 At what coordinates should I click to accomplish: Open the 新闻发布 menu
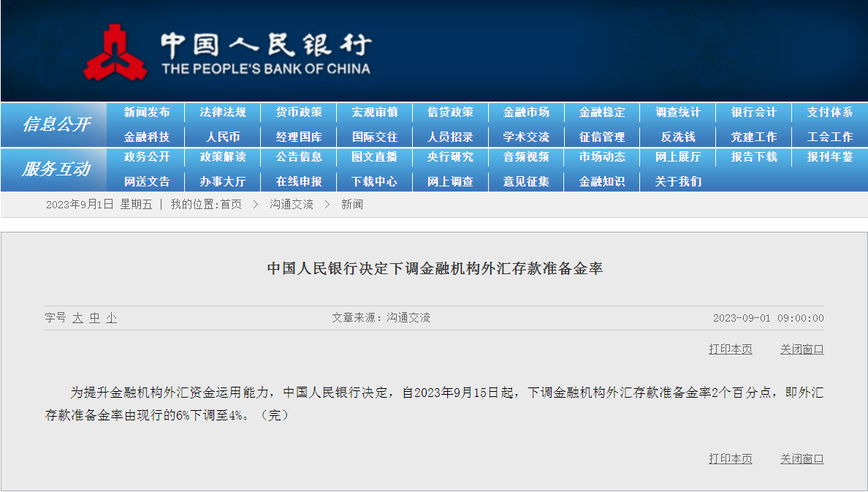148,113
